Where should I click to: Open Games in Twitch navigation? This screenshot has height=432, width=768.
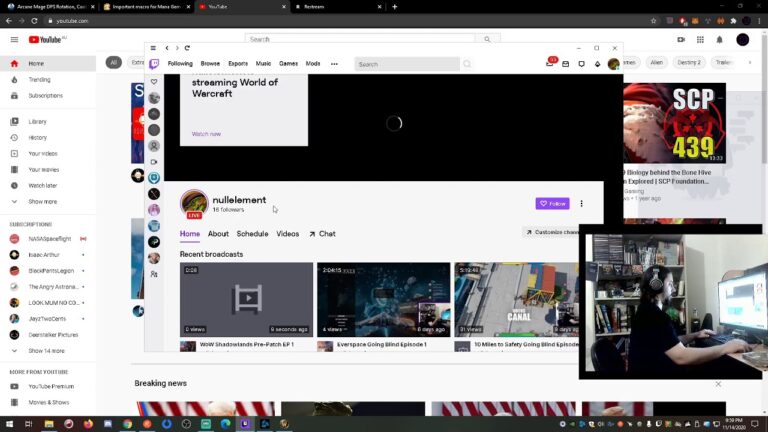pos(288,64)
